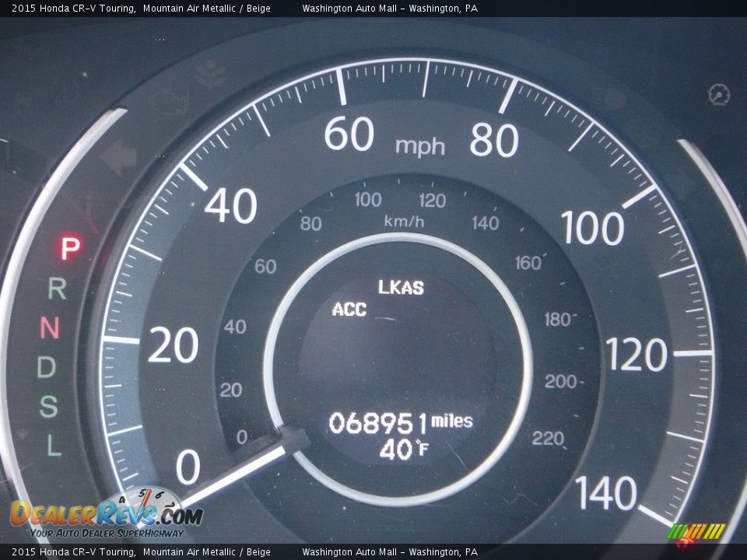Click the small 60 on km/h scale
This screenshot has height=560, width=747.
(265, 267)
